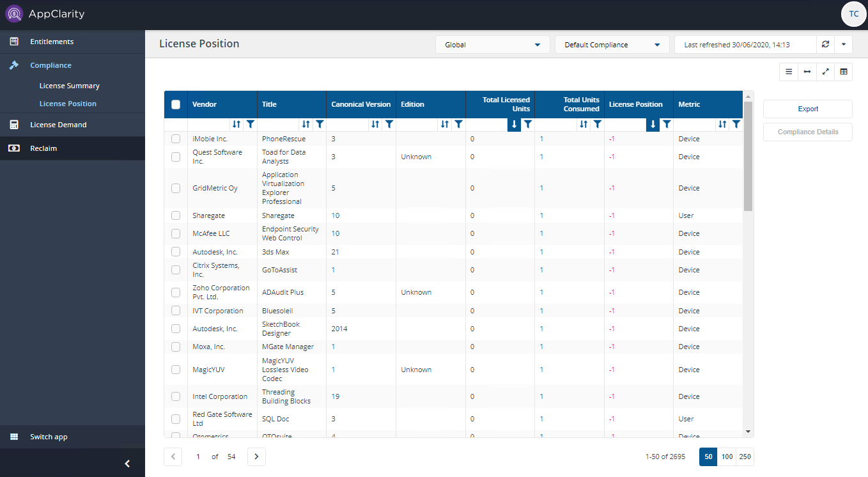Check the iMobie Inc. PhoneRescue row
Viewport: 868px width, 477px height.
[176, 139]
